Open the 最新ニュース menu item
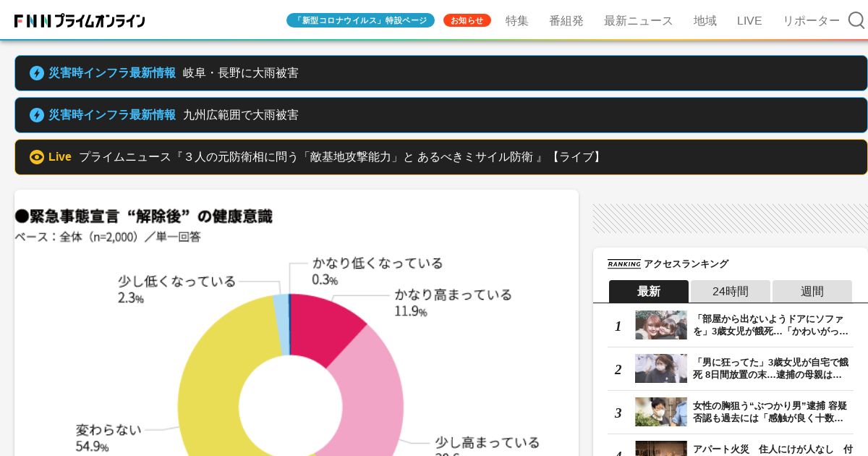Image resolution: width=868 pixels, height=456 pixels. click(x=639, y=20)
